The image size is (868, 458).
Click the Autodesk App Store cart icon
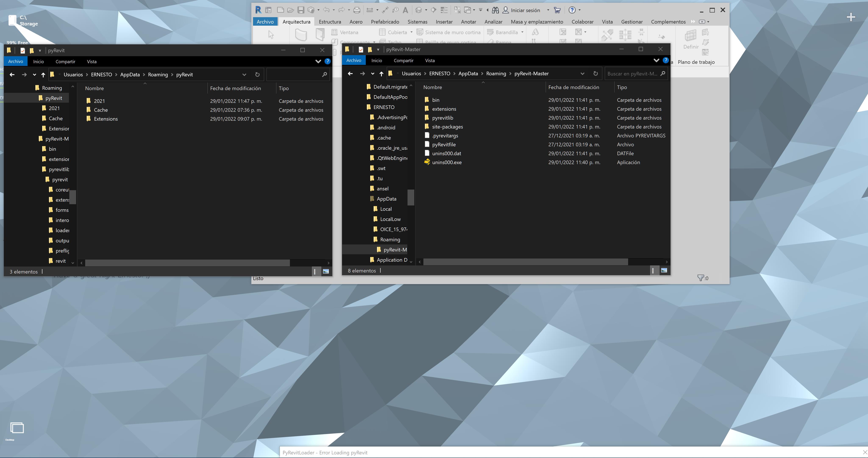pos(557,10)
